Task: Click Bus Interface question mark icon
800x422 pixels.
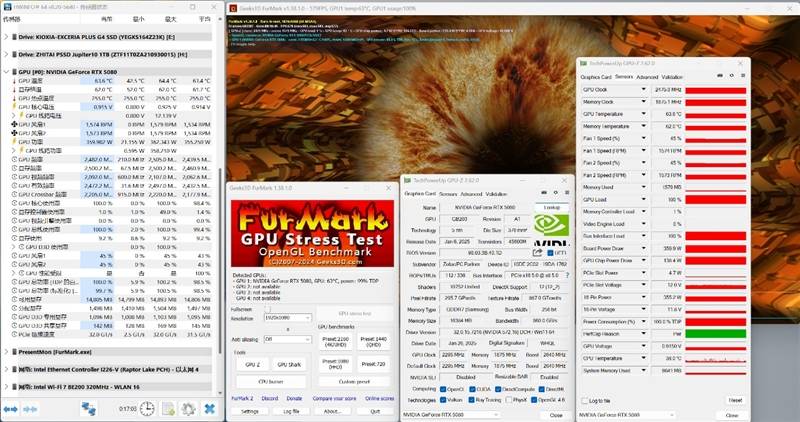Action: tap(567, 275)
